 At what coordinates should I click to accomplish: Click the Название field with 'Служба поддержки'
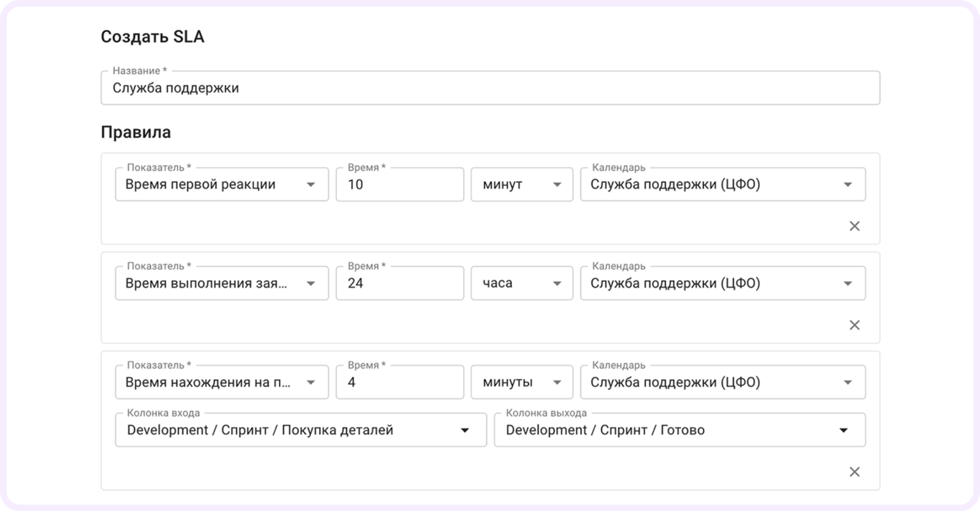(x=490, y=88)
